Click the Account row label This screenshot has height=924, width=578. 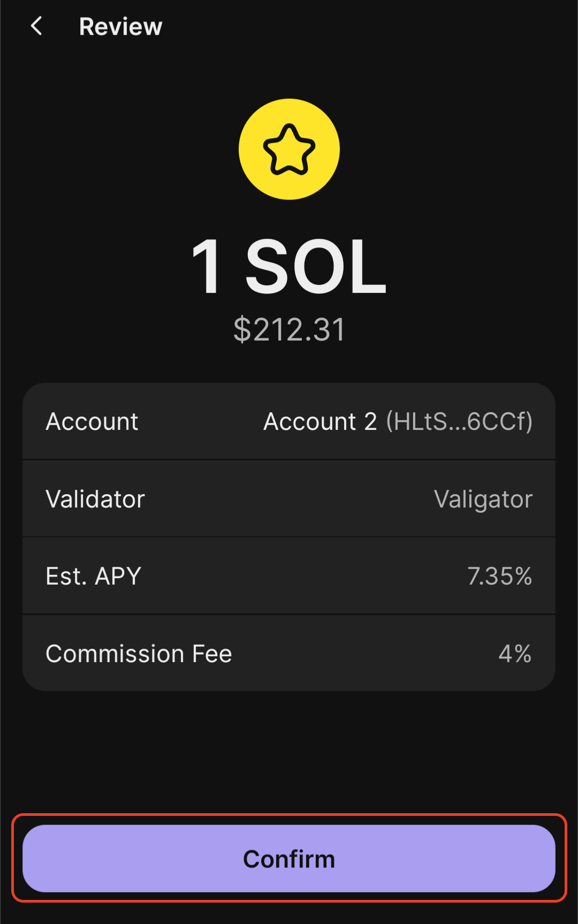click(92, 421)
